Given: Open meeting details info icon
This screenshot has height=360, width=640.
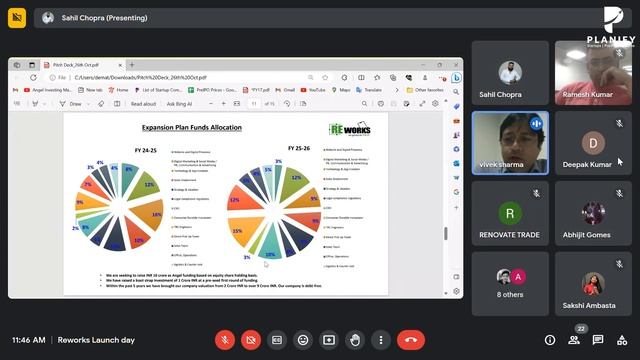Looking at the screenshot, I should click(x=550, y=340).
